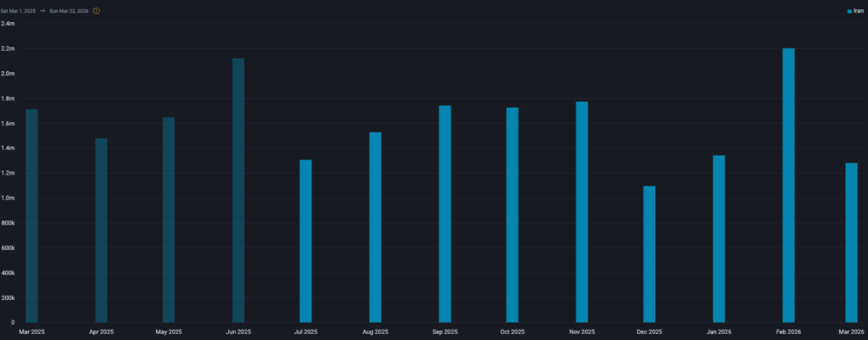868x340 pixels.
Task: Select the Mar 2025 bar
Action: (31, 216)
